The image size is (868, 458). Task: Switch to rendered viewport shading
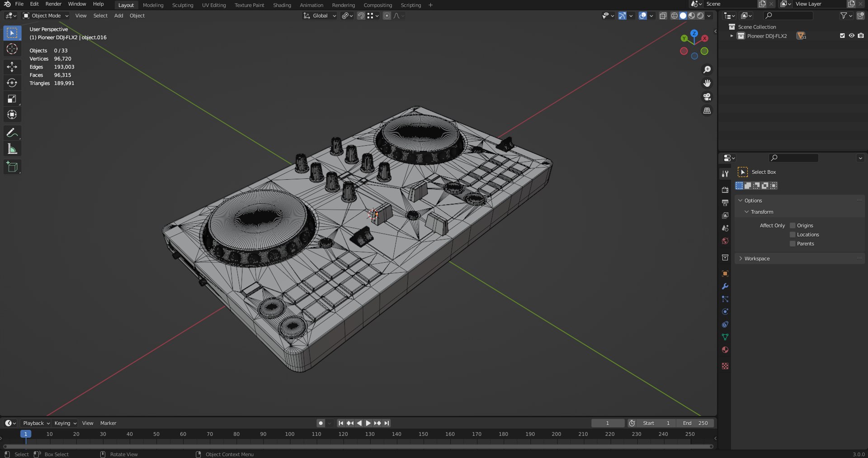click(x=700, y=16)
